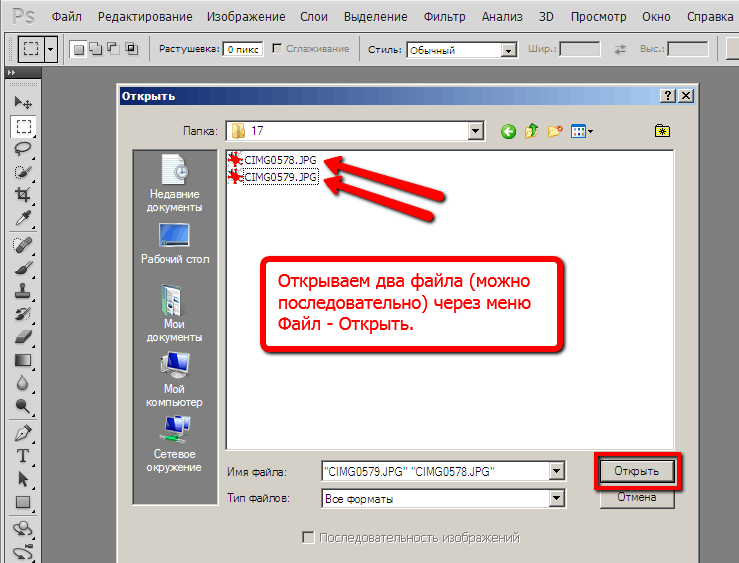Select the Lasso tool
The image size is (739, 563).
click(23, 149)
